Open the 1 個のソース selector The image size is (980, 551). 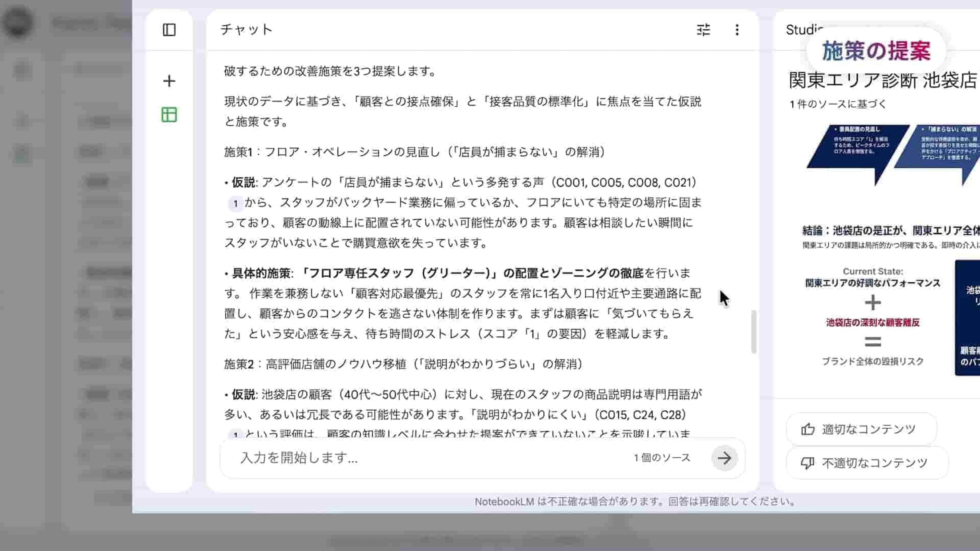coord(661,458)
